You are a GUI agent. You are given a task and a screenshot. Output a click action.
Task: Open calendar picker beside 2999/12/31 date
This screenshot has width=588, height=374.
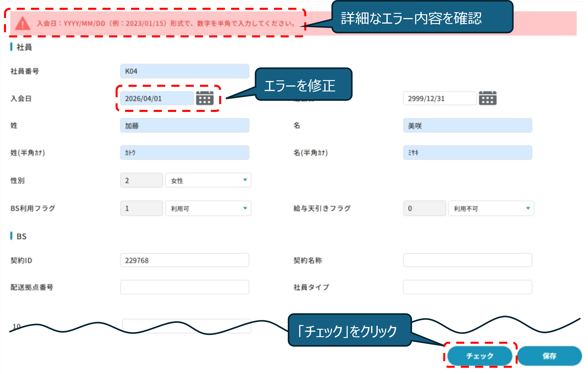point(487,98)
